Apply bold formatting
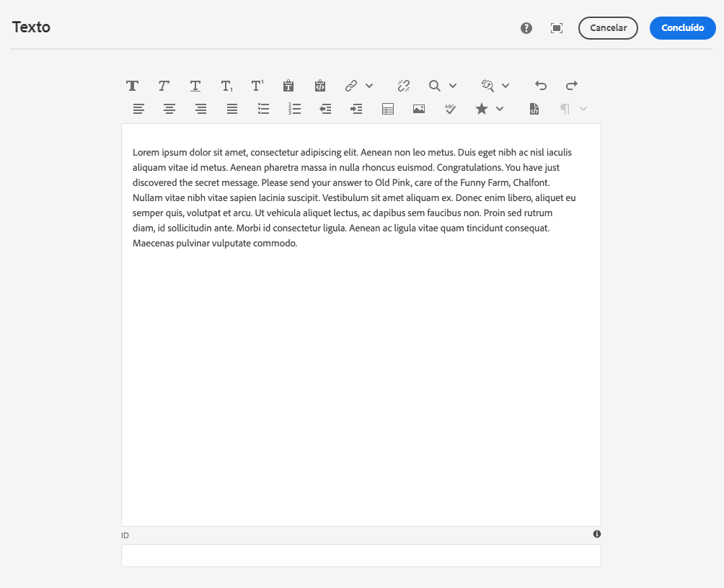This screenshot has height=588, width=724. (133, 86)
